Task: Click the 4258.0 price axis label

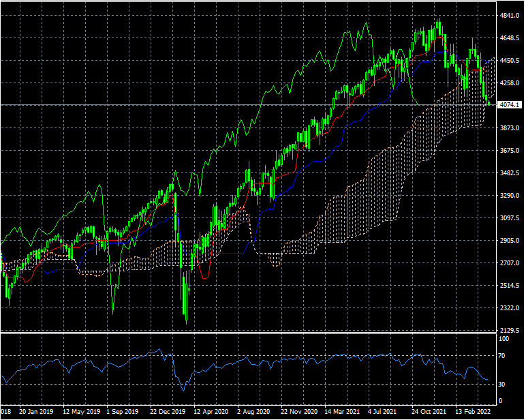Action: point(509,83)
